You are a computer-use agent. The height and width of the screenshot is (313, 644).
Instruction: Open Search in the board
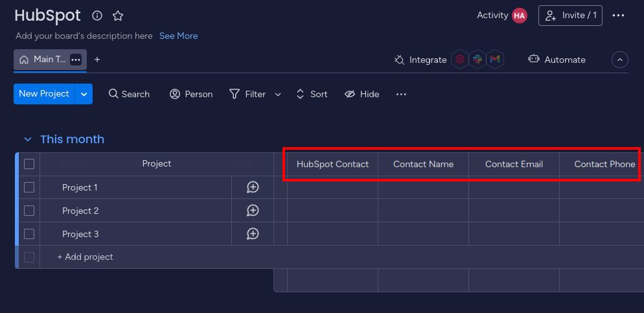pos(129,95)
